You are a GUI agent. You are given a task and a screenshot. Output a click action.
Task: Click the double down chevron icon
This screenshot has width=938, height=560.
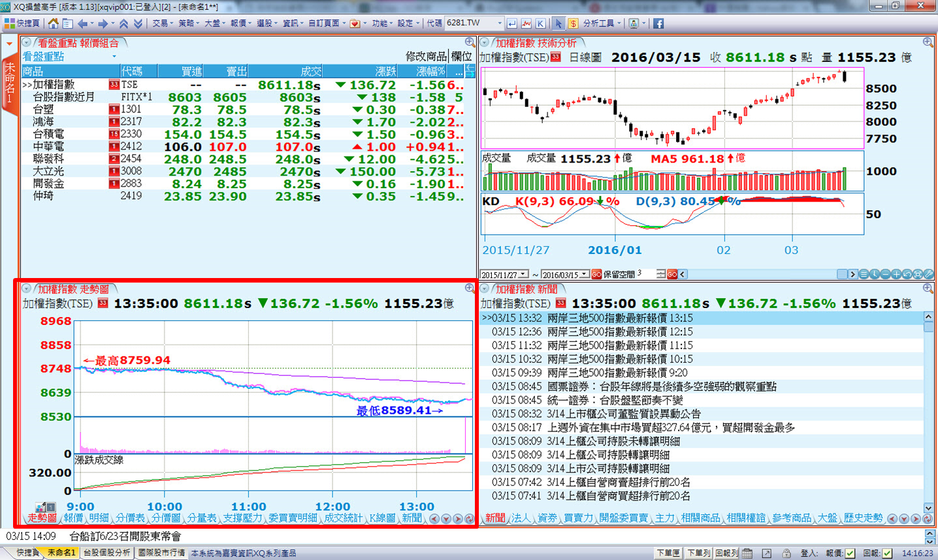pyautogui.click(x=138, y=23)
